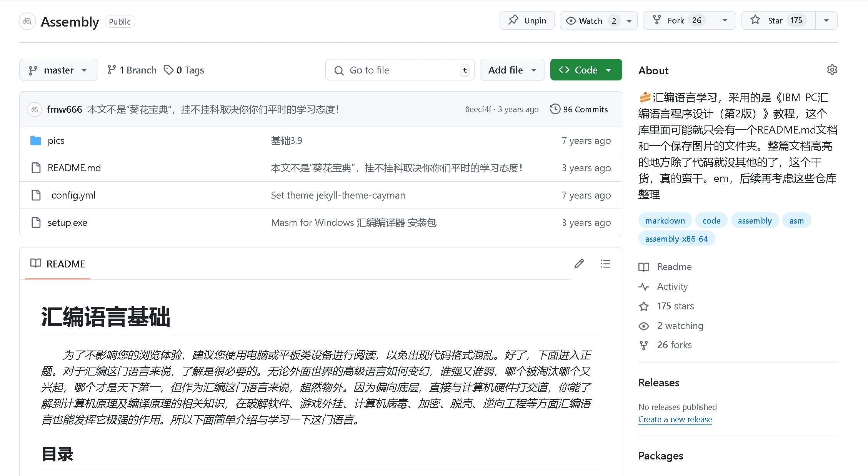Click the 汇编语言基础 README heading
This screenshot has width=868, height=476.
(x=105, y=317)
